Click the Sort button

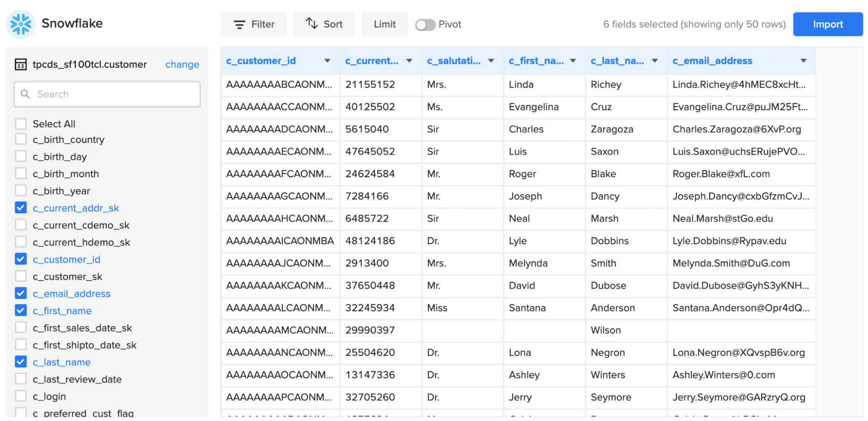pos(324,24)
